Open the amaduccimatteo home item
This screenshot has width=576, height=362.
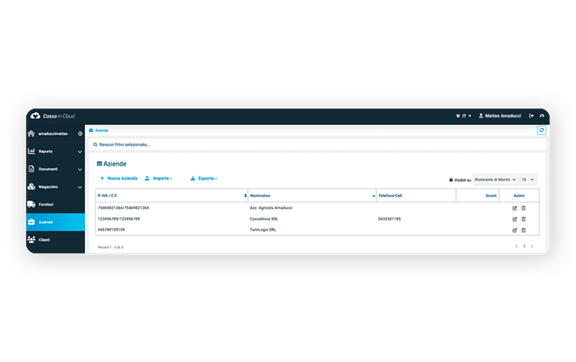(x=53, y=134)
